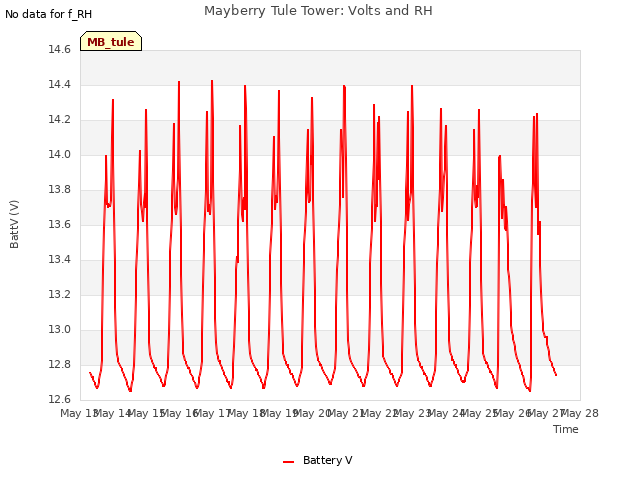The width and height of the screenshot is (640, 480).
Task: Click the May 28 x-axis label
Action: pyautogui.click(x=580, y=413)
